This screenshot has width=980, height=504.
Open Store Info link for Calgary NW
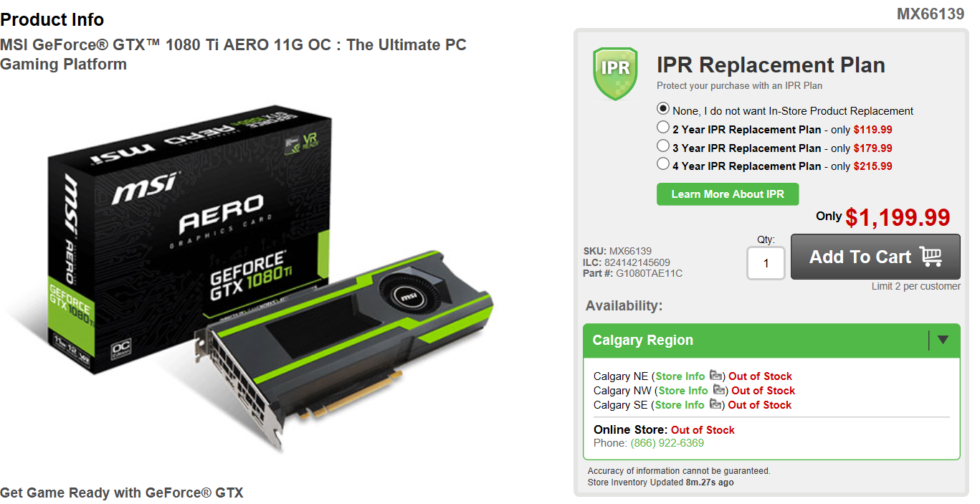[x=683, y=391]
